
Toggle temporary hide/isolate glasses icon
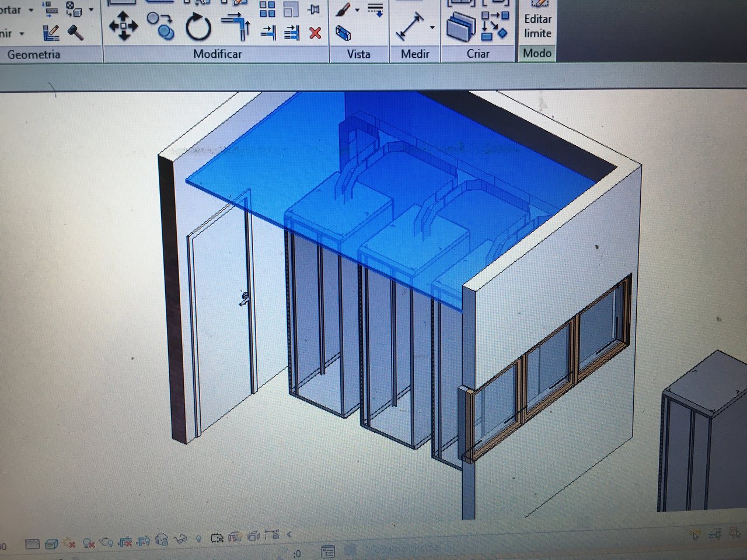pos(180,539)
